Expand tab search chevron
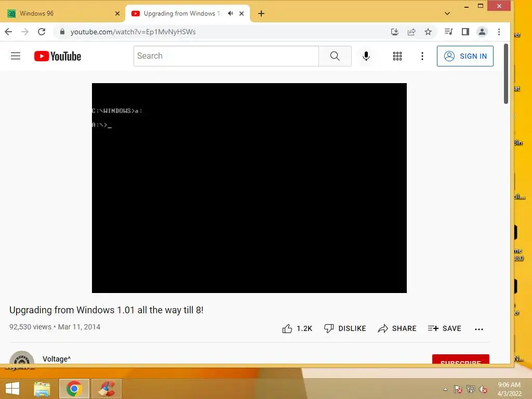532x399 pixels. point(447,14)
